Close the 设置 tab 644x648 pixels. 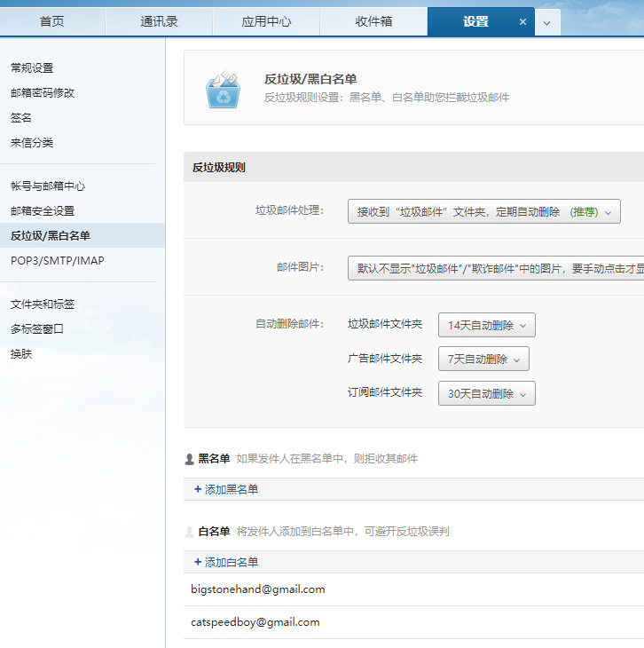[x=522, y=22]
